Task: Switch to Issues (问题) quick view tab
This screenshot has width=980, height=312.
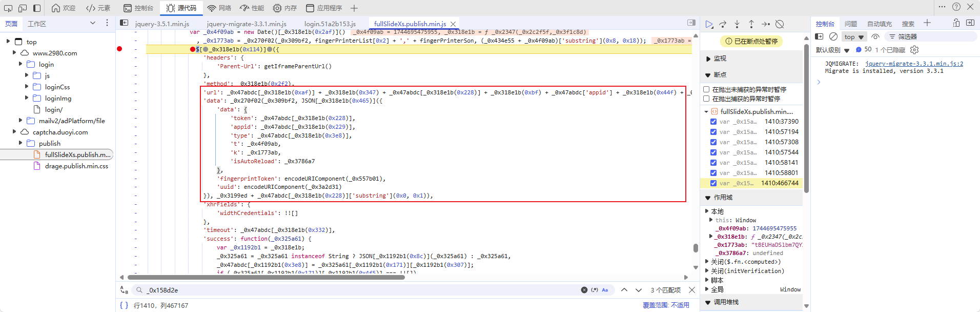Action: click(x=851, y=24)
